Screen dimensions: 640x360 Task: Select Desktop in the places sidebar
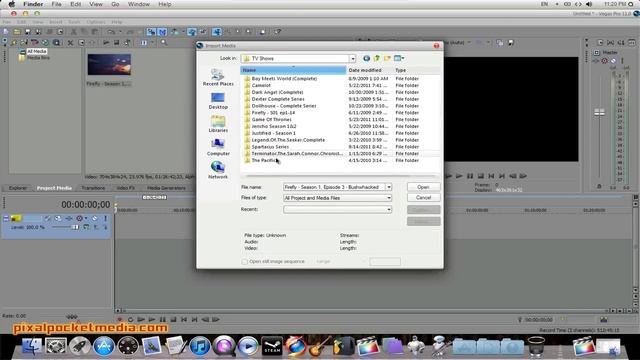[218, 100]
